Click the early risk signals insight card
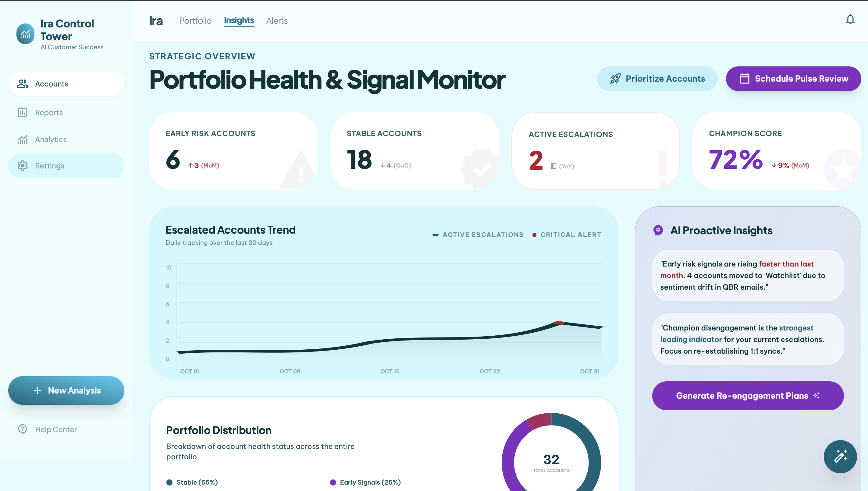Viewport: 868px width, 491px height. (748, 275)
